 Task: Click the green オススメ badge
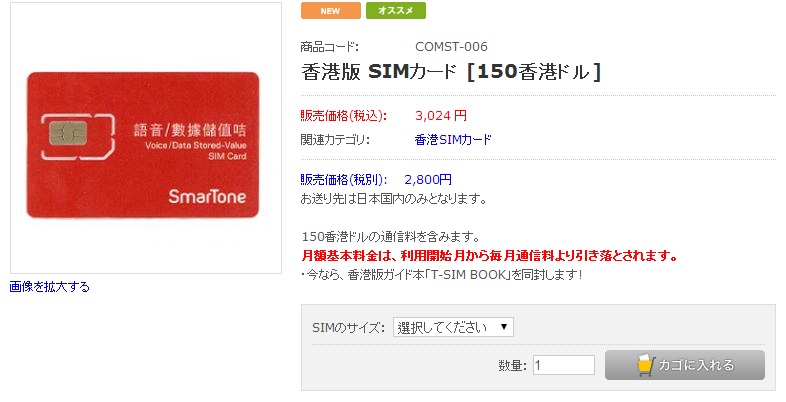click(x=396, y=11)
